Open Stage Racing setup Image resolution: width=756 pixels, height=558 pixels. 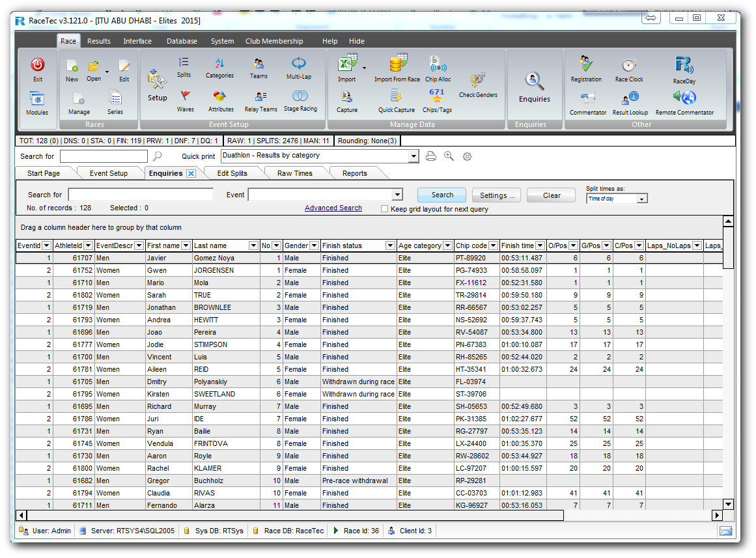click(300, 96)
